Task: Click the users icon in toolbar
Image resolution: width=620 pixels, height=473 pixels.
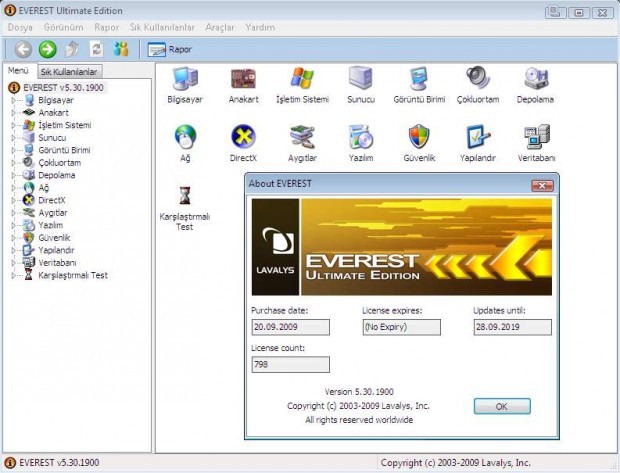Action: click(121, 49)
